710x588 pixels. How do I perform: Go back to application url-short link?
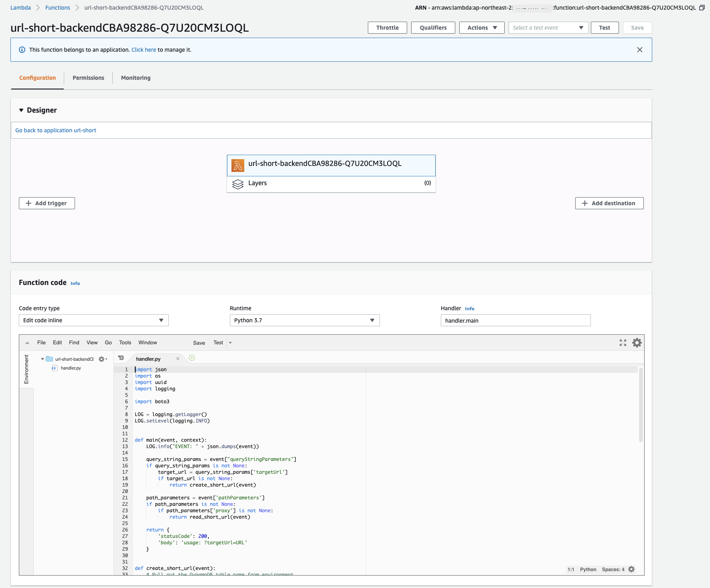click(x=56, y=130)
